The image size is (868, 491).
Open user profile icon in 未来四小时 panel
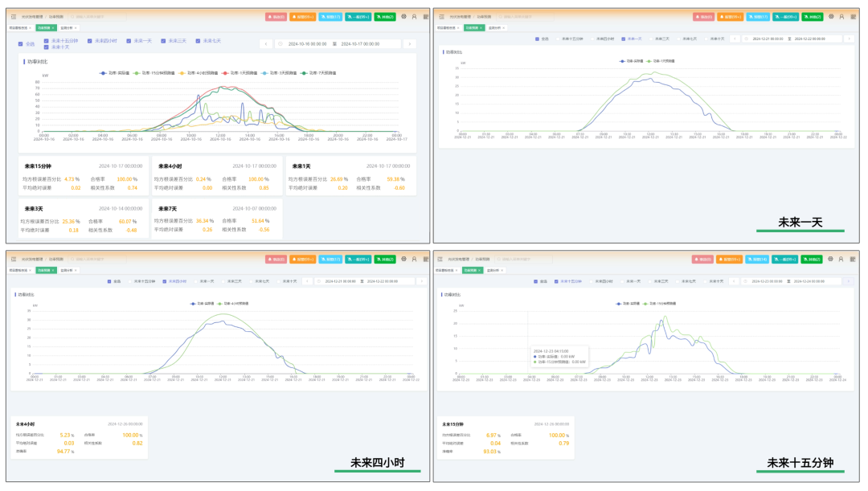point(414,259)
